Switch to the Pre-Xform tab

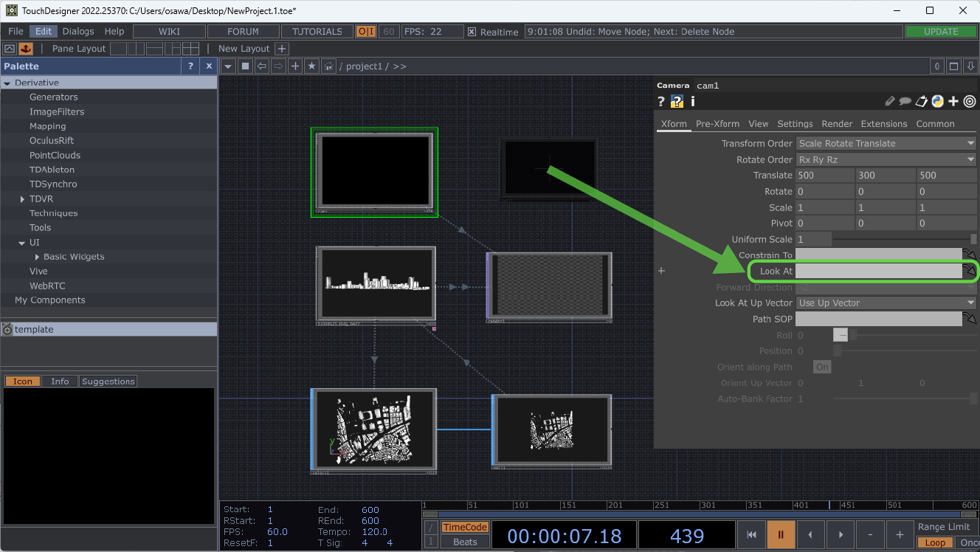tap(717, 124)
